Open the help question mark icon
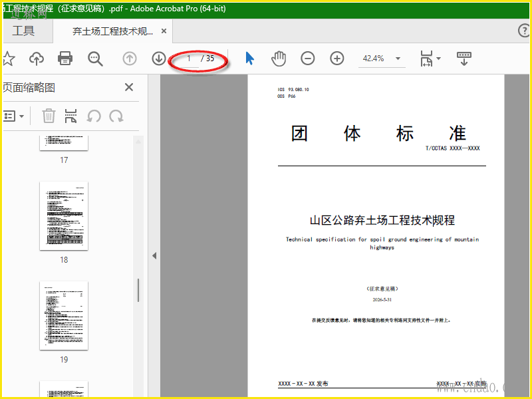 525,31
